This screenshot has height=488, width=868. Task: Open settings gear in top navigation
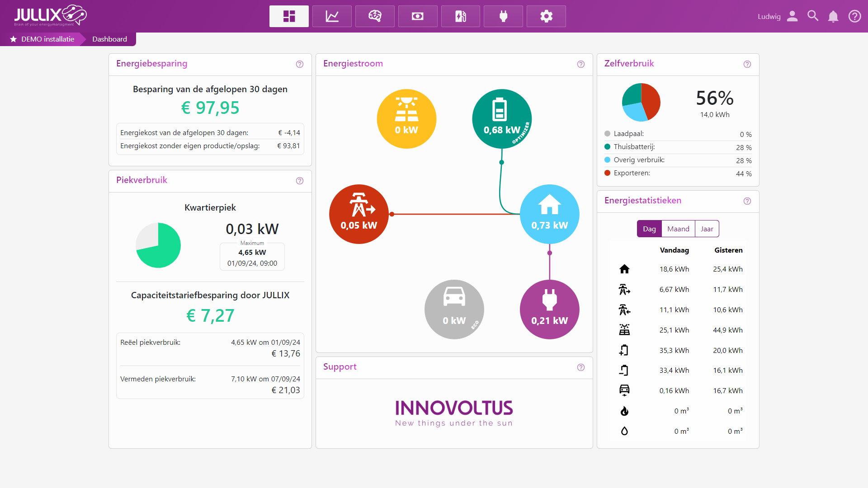[x=546, y=16]
